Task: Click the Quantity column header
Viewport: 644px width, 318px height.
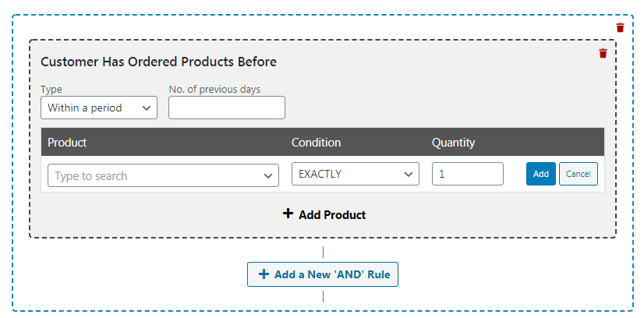Action: (x=453, y=143)
